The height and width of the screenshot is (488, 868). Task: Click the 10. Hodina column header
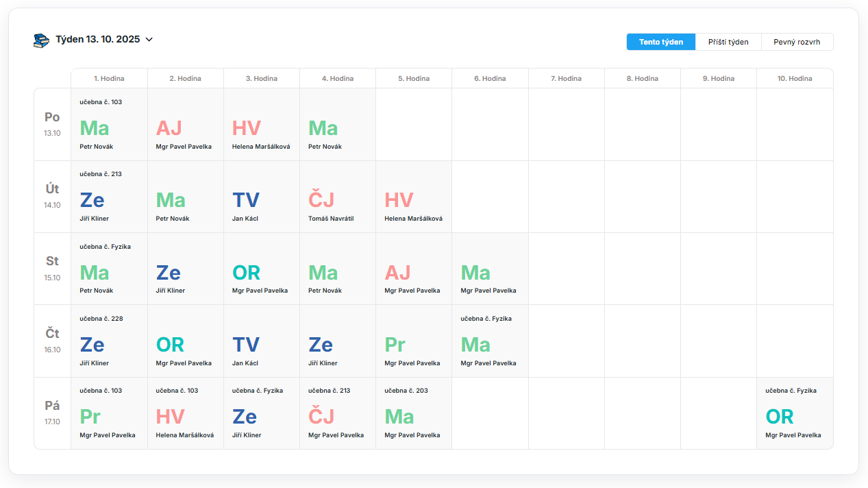tap(795, 78)
